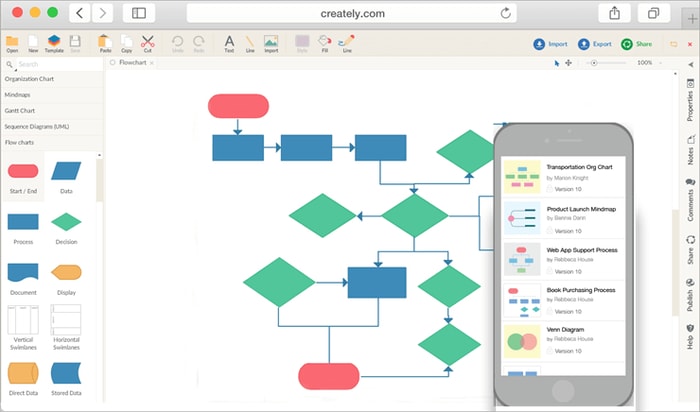Switch to the Flowchart document tab
The width and height of the screenshot is (700, 412).
134,63
